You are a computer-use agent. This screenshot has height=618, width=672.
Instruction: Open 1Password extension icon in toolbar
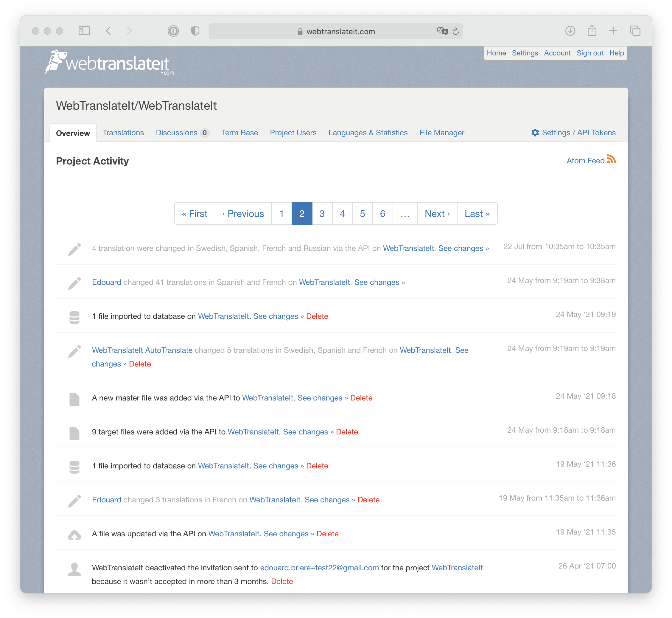pyautogui.click(x=173, y=31)
